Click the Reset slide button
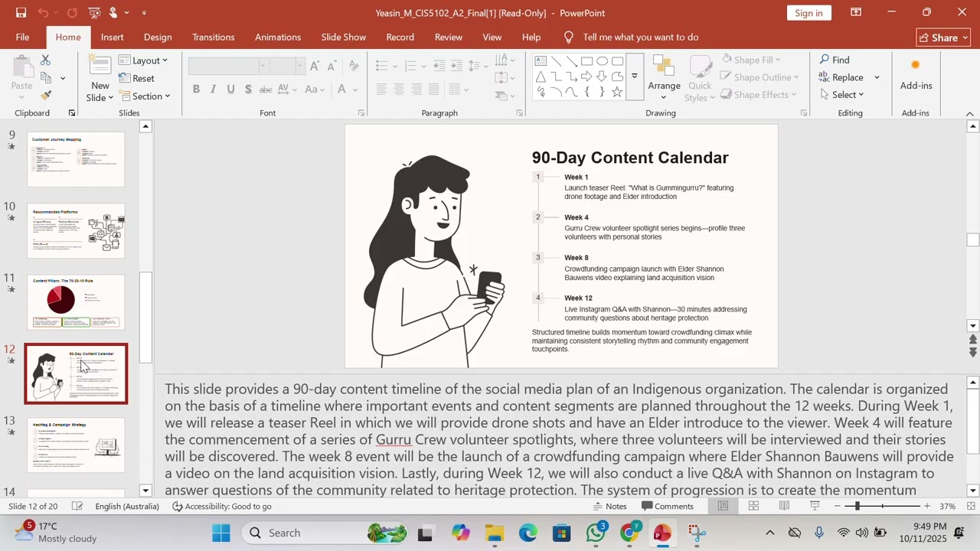 click(136, 78)
